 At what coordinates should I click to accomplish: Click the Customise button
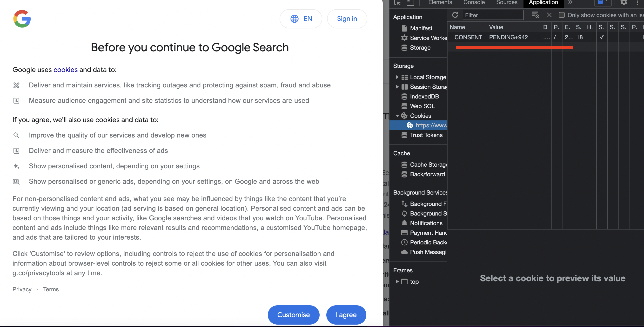click(x=293, y=315)
